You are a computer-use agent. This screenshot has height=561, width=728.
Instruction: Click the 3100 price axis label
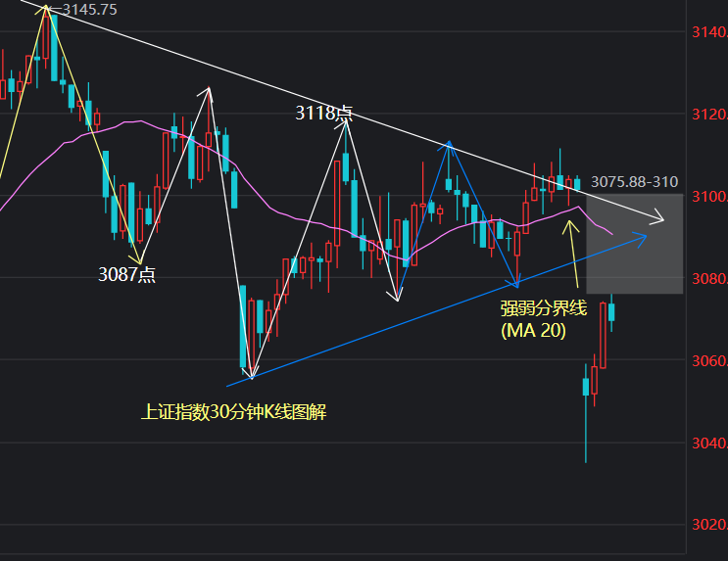point(709,197)
